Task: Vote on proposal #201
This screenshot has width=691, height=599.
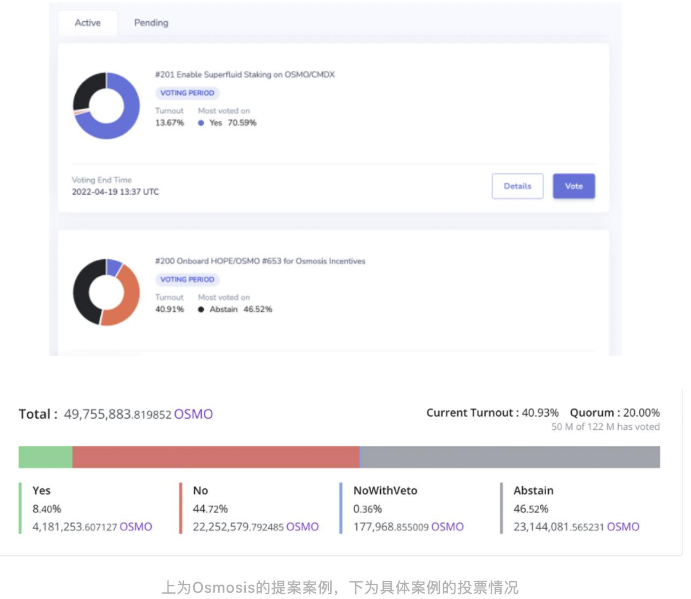Action: [574, 186]
